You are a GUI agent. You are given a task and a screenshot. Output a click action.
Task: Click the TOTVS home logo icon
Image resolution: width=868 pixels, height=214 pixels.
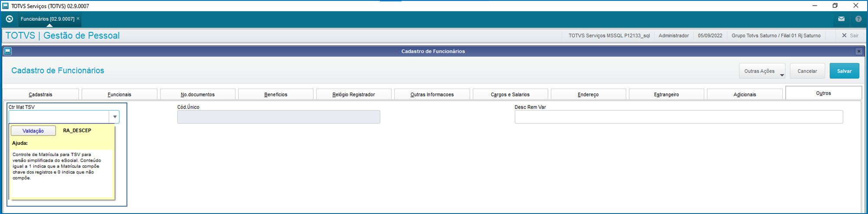click(9, 19)
